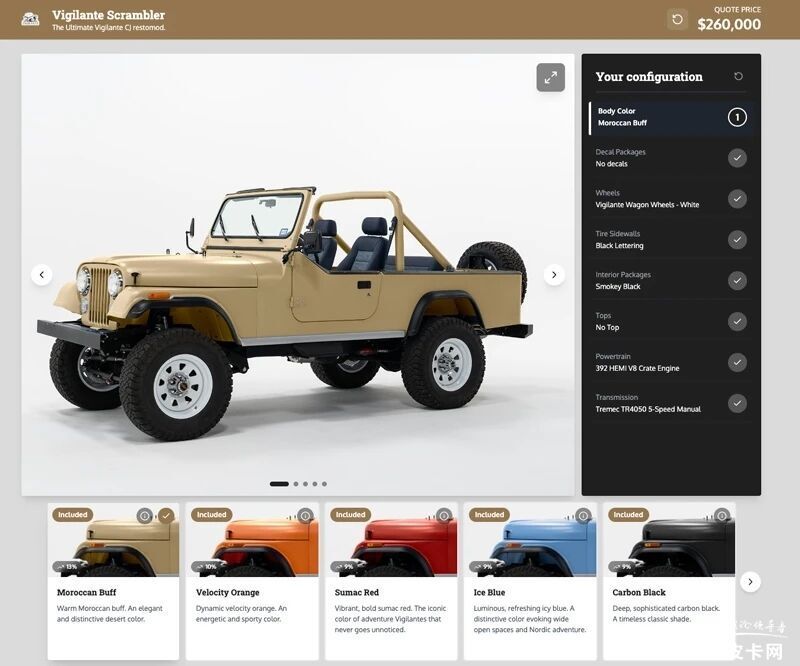This screenshot has width=800, height=666.
Task: Select the Moroccan Buff color swatch image
Action: pos(113,540)
